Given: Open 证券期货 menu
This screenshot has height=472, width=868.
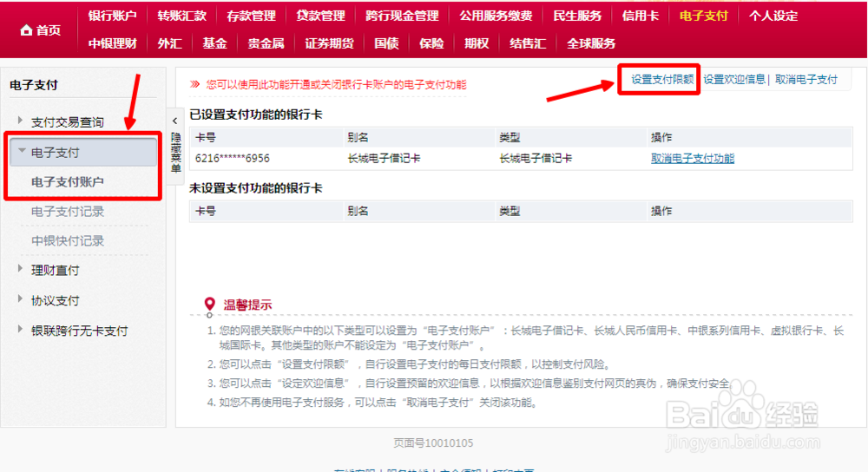Looking at the screenshot, I should [329, 43].
